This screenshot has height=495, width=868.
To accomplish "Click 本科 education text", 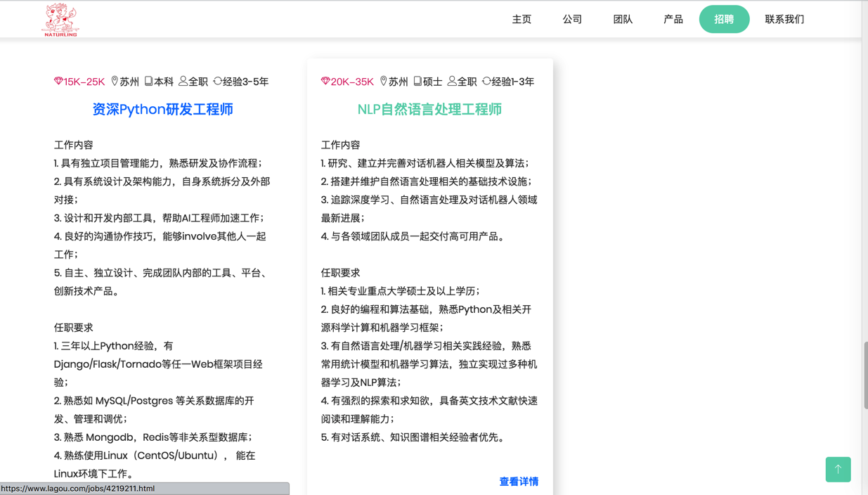I will (164, 82).
